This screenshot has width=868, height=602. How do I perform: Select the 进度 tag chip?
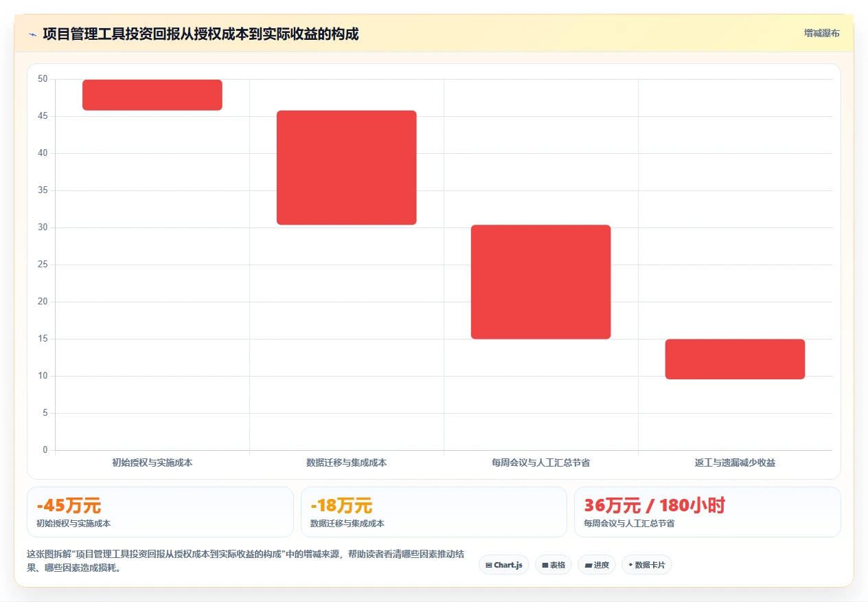tap(597, 565)
